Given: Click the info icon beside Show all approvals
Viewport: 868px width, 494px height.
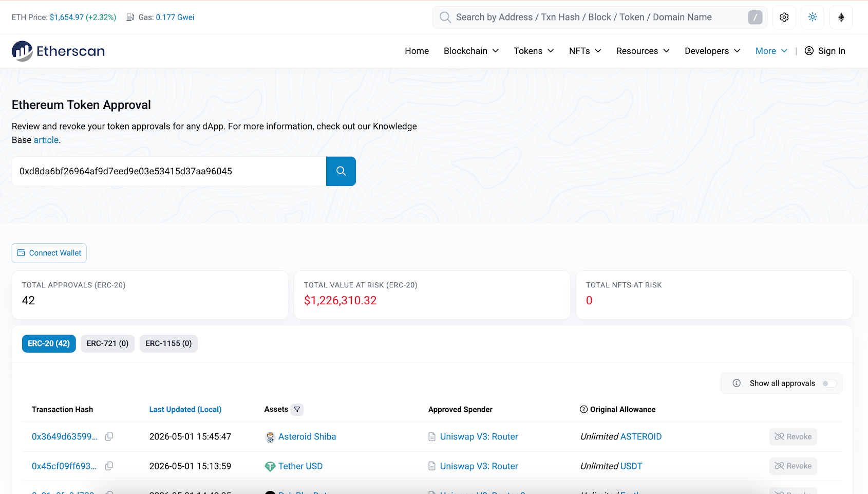Looking at the screenshot, I should point(737,383).
